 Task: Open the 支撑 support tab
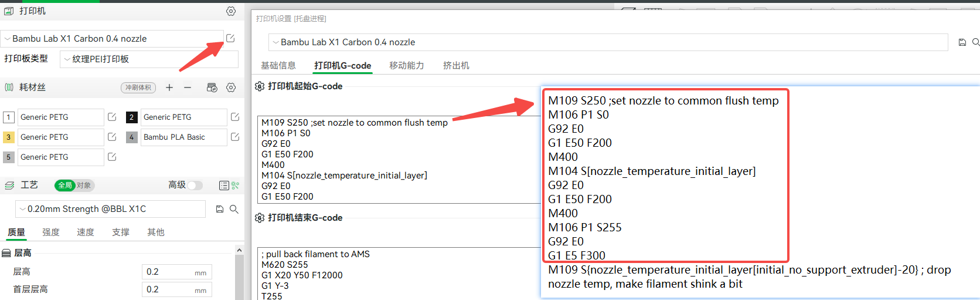[x=121, y=232]
